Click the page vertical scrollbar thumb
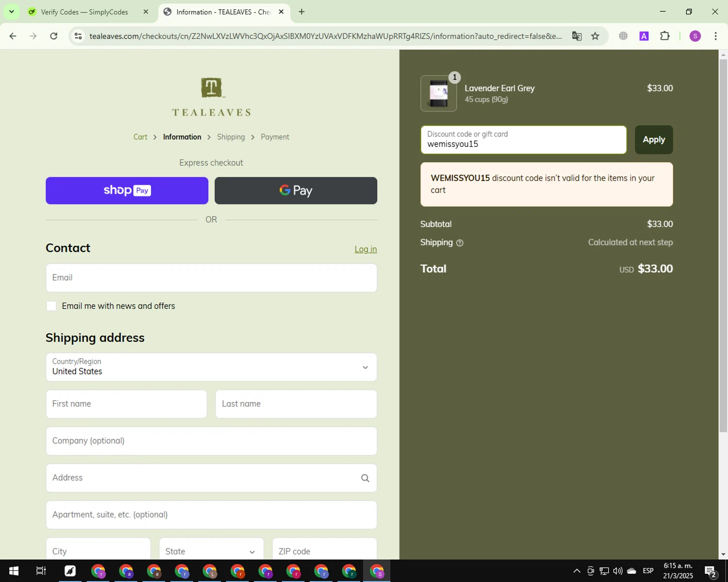This screenshot has height=582, width=728. [x=723, y=245]
